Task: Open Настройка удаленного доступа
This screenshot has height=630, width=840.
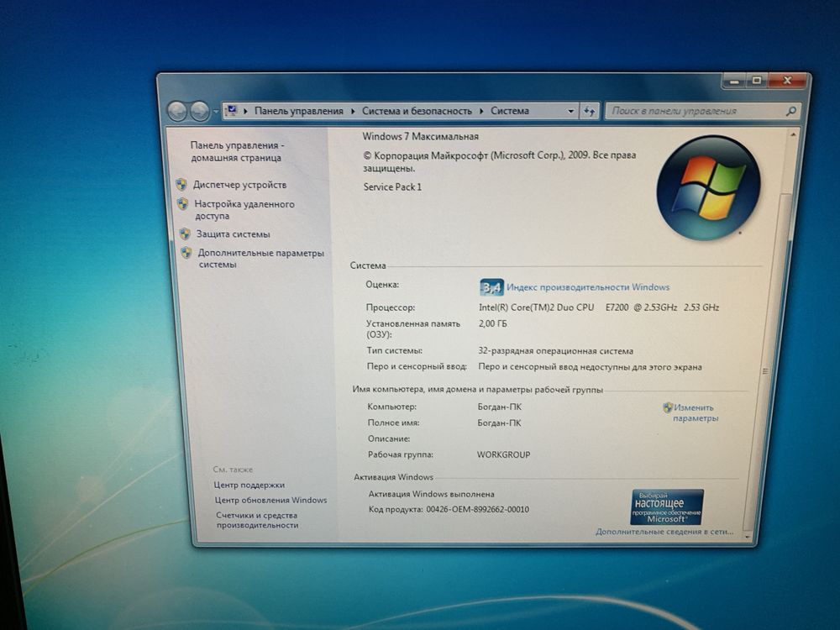Action: [x=244, y=210]
